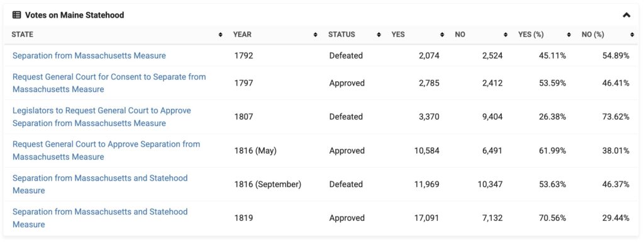644x243 pixels.
Task: Sort by YES (%) column arrows
Action: coord(569,35)
